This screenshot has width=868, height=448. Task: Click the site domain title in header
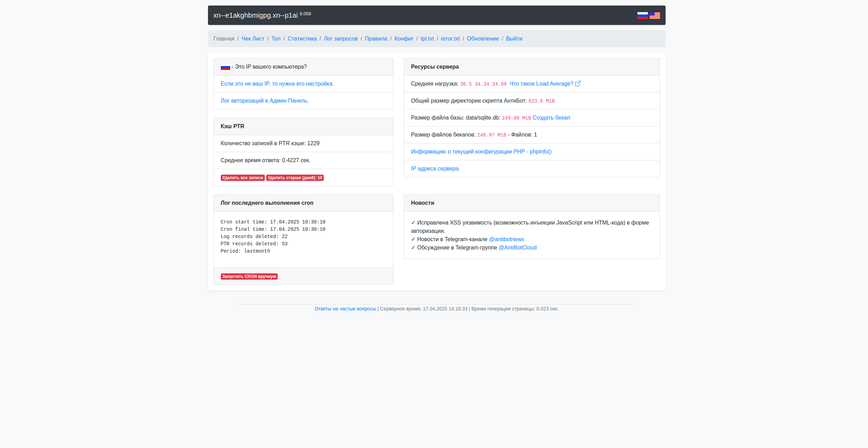click(x=255, y=16)
